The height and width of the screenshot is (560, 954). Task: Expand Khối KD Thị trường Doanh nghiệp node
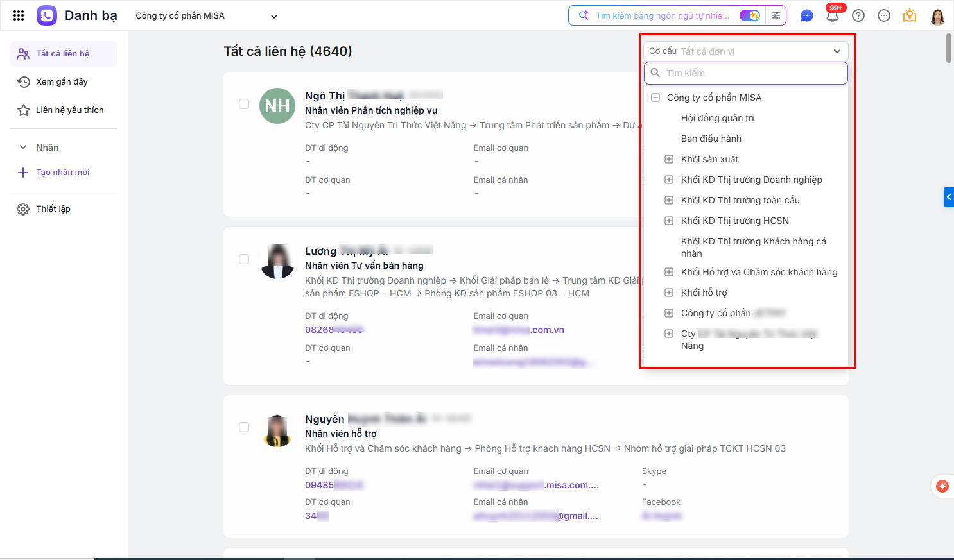click(x=669, y=180)
